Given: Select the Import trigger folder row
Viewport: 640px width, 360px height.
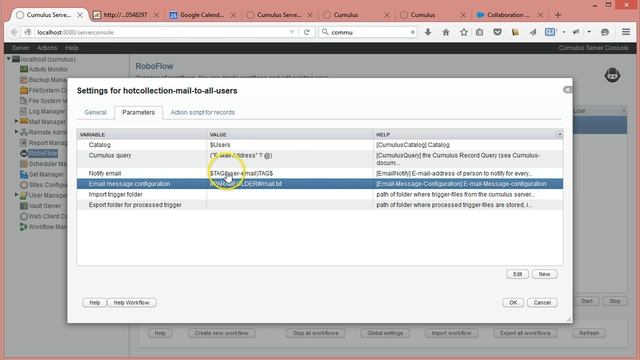Looking at the screenshot, I should [320, 194].
